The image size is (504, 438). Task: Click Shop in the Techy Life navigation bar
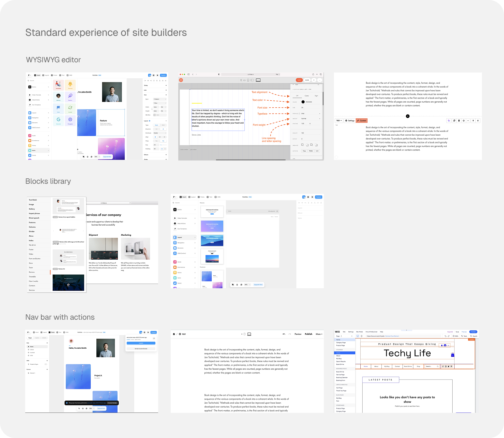(x=418, y=367)
